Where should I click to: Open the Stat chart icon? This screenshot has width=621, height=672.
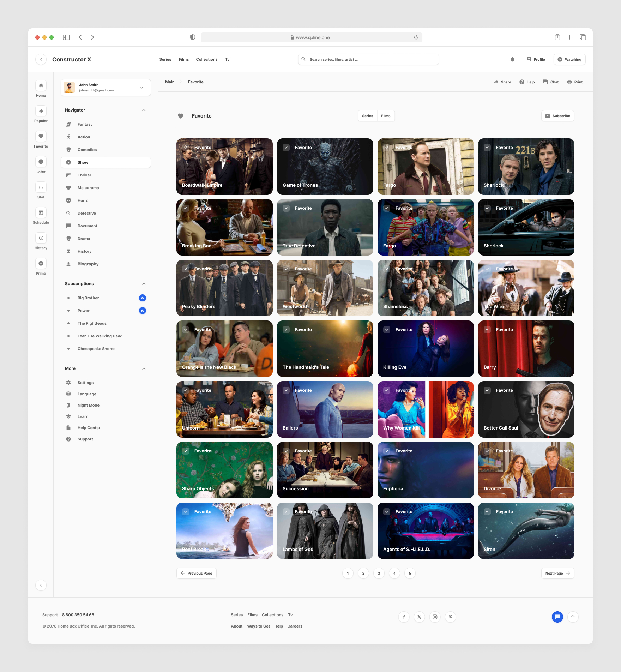[41, 187]
